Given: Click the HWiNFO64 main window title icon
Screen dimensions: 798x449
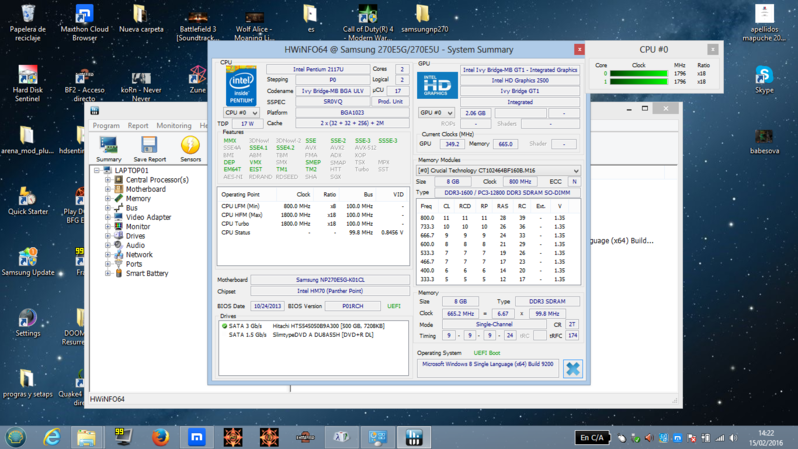Looking at the screenshot, I should click(x=95, y=110).
